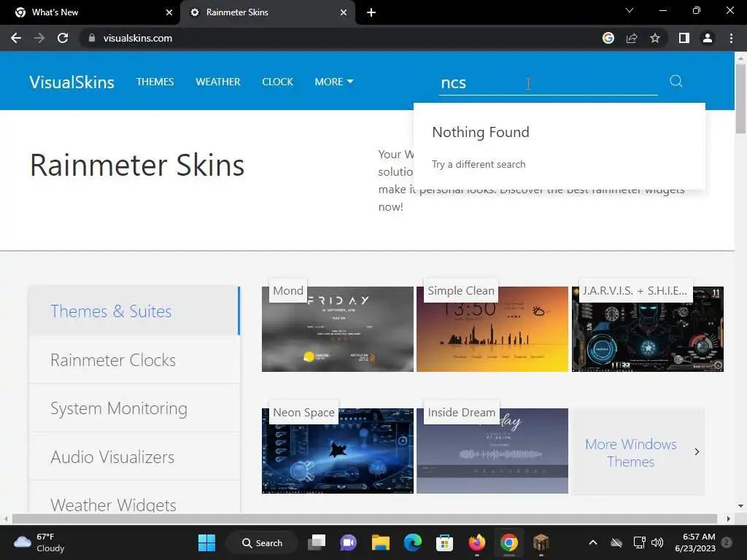The width and height of the screenshot is (747, 560).
Task: Open Microsoft Store from taskbar
Action: (444, 542)
